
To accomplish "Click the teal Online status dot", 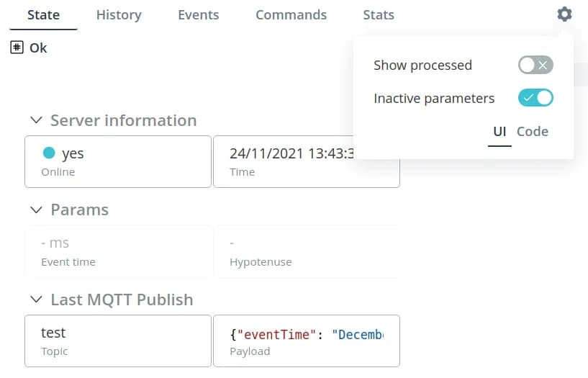I will [49, 153].
